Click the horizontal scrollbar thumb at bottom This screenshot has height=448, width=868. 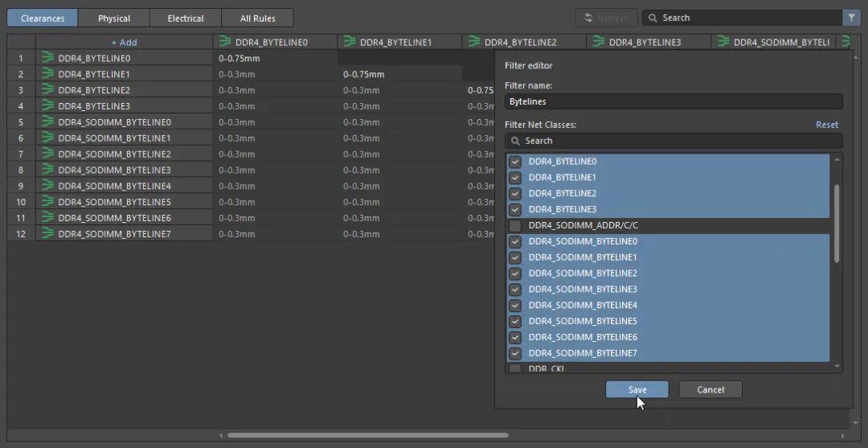click(x=367, y=435)
